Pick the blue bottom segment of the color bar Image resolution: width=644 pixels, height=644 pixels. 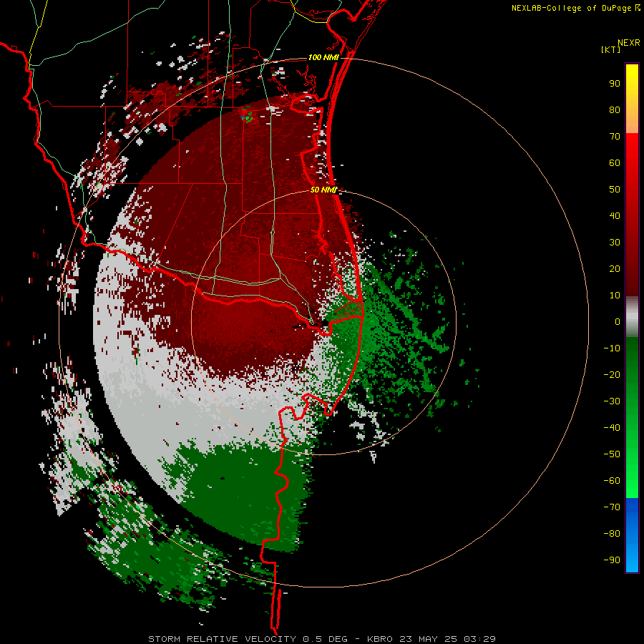click(x=632, y=535)
